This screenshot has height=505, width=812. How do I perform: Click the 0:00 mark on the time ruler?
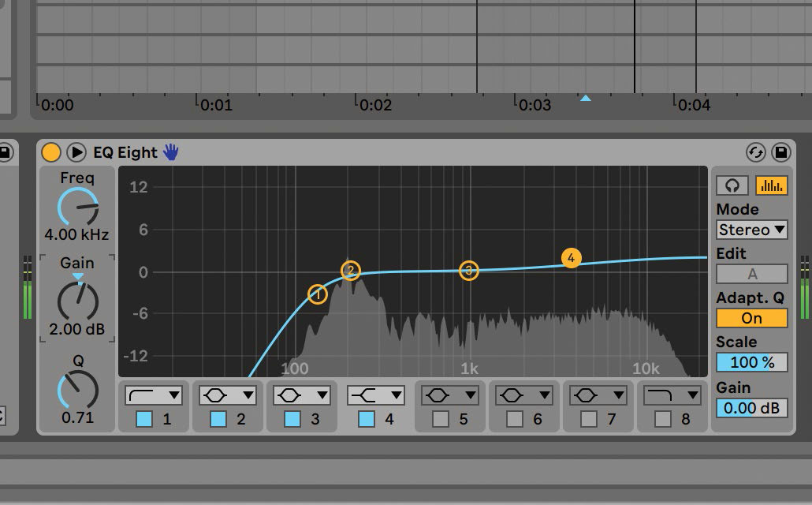[57, 105]
